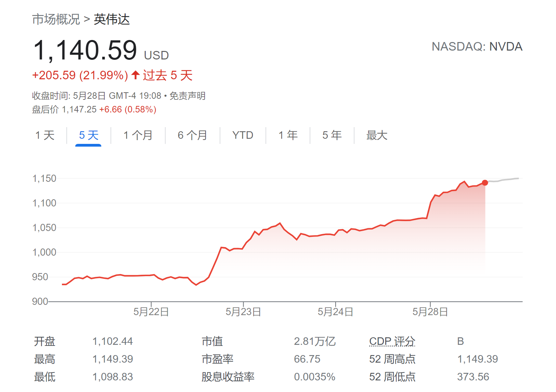This screenshot has width=556, height=392.
Task: Switch to the 6 个月 range tab
Action: [x=192, y=135]
